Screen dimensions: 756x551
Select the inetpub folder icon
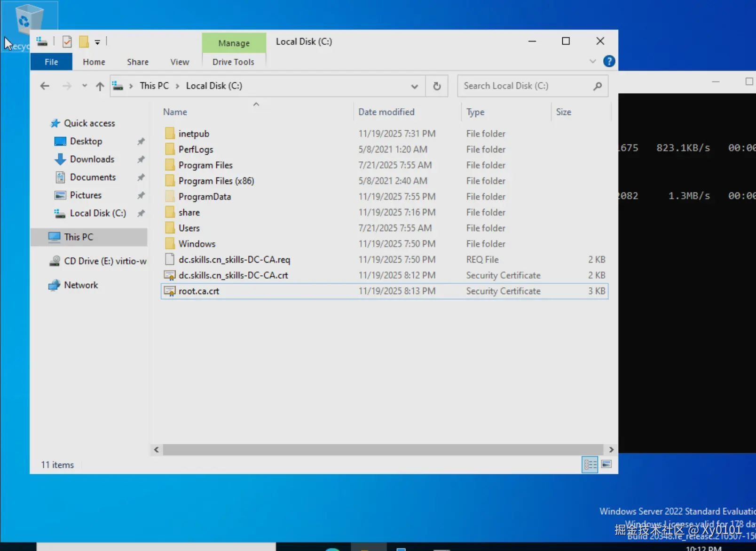point(170,134)
